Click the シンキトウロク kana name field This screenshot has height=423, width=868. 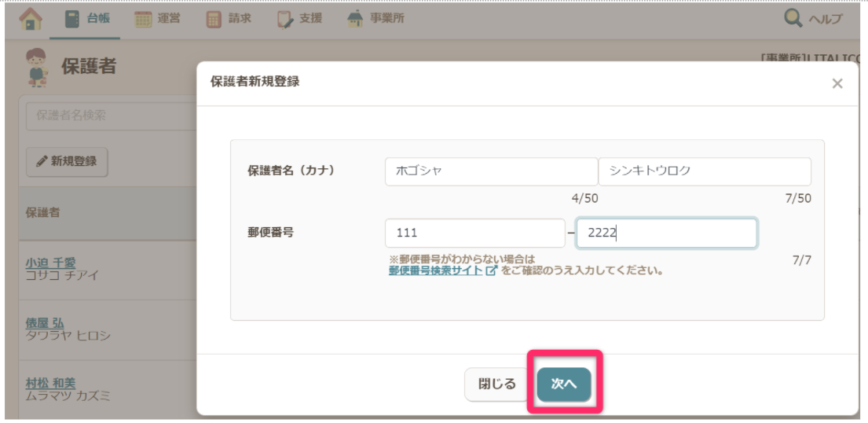click(x=704, y=171)
